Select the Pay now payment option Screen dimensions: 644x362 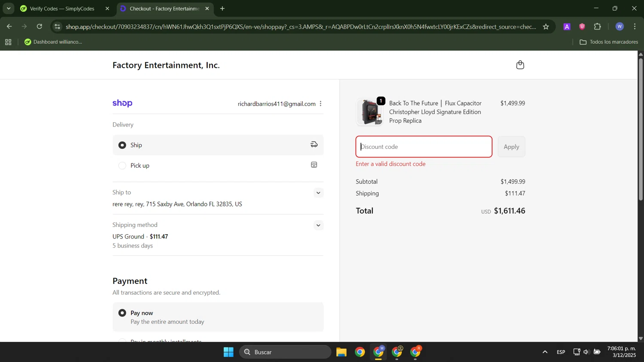point(218,317)
